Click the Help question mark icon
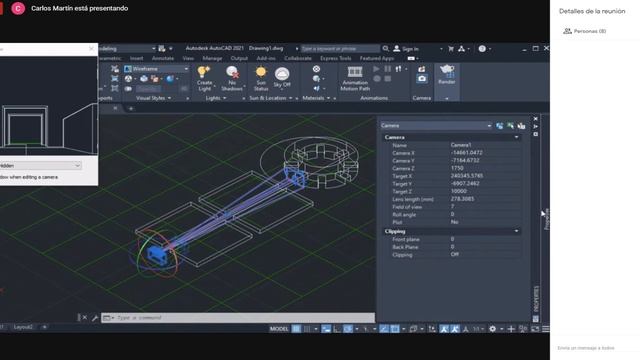640x360 pixels. coord(482,49)
